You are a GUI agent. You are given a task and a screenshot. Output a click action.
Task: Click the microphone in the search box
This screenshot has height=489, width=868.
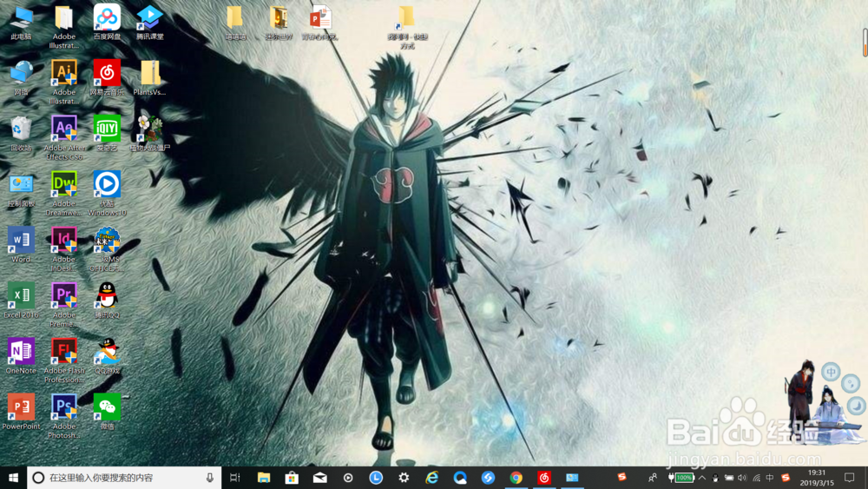click(x=210, y=478)
